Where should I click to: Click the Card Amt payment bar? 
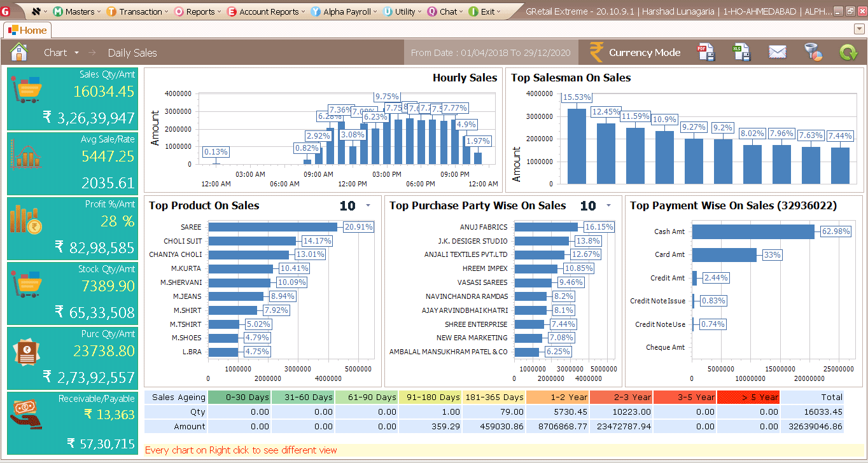pyautogui.click(x=724, y=255)
